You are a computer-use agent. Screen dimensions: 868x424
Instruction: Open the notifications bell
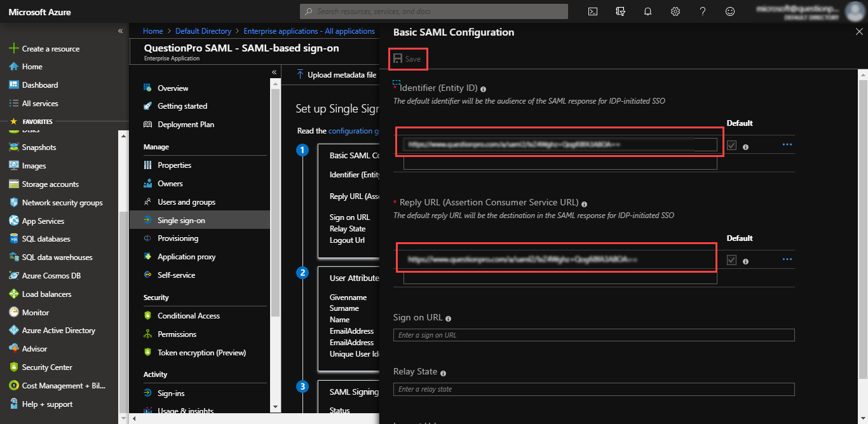click(648, 11)
